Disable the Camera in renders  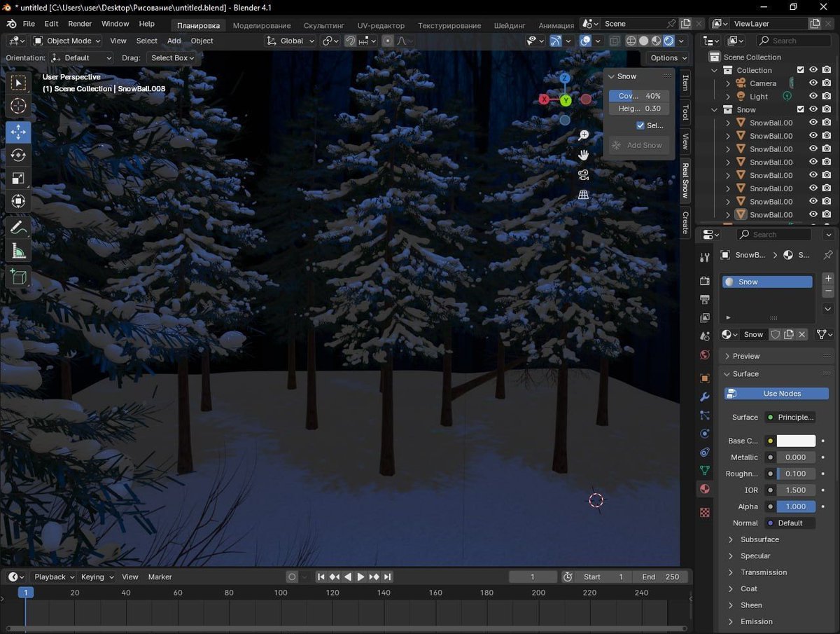(x=827, y=83)
